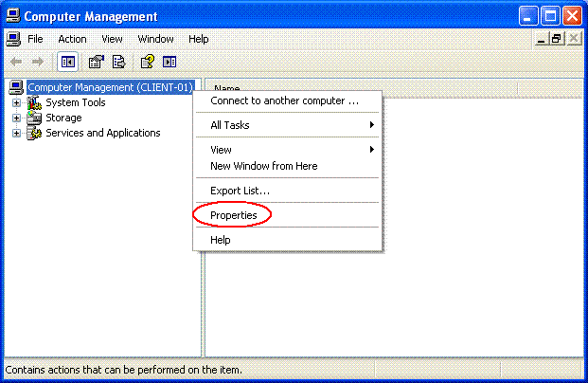Open the Help toolbar icon with question mark
588x383 pixels.
pos(148,62)
